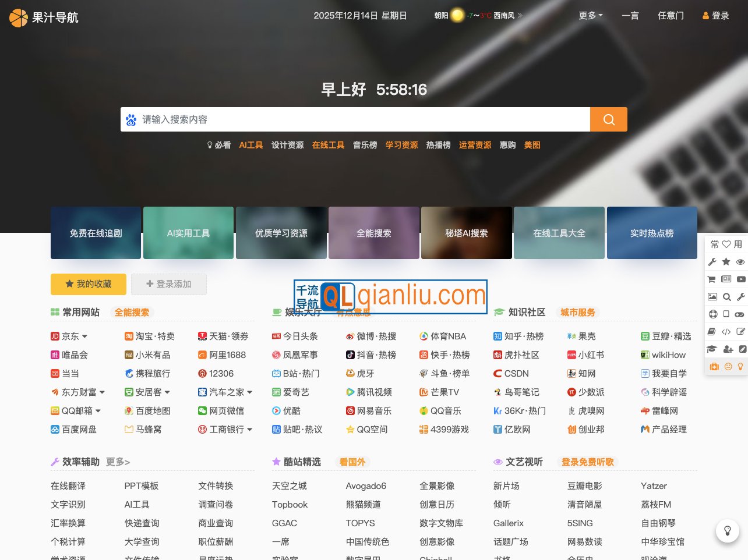748x560 pixels.
Task: Click the orange lightbulb icon in the sidebar
Action: (x=740, y=366)
